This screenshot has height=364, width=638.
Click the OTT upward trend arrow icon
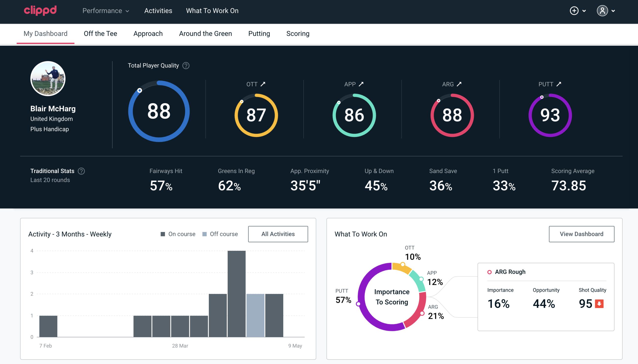pyautogui.click(x=263, y=84)
